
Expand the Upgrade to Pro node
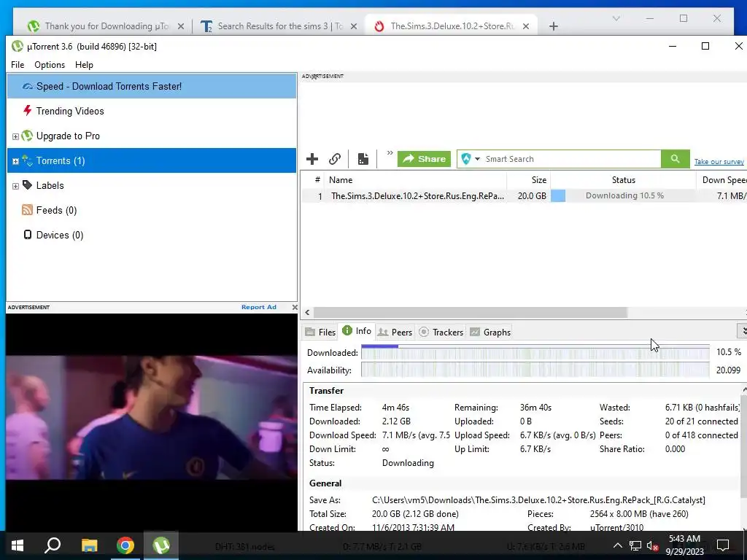[x=15, y=136]
